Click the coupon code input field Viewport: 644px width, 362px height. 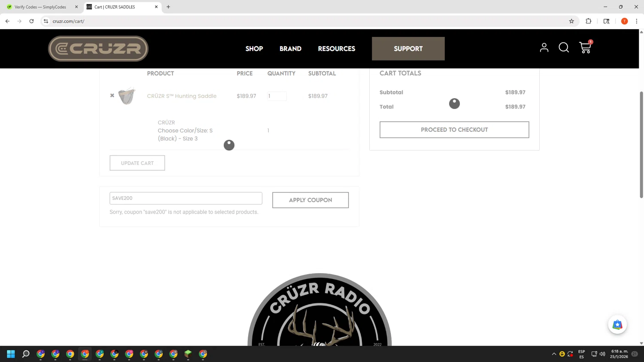pos(186,198)
